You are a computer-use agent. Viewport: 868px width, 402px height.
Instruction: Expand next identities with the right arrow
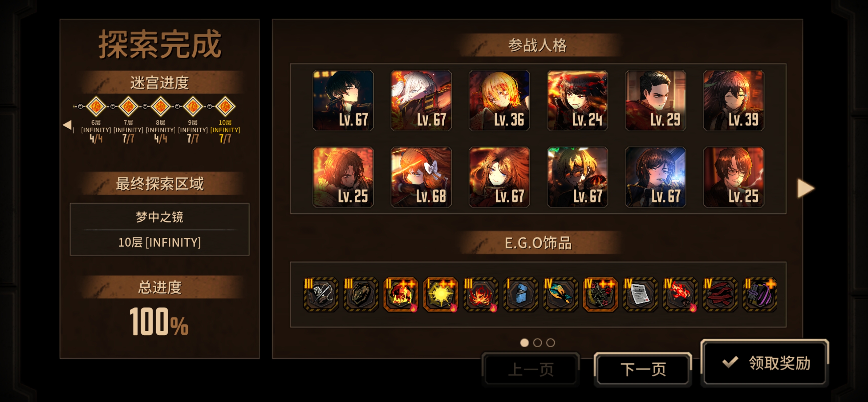pyautogui.click(x=806, y=188)
